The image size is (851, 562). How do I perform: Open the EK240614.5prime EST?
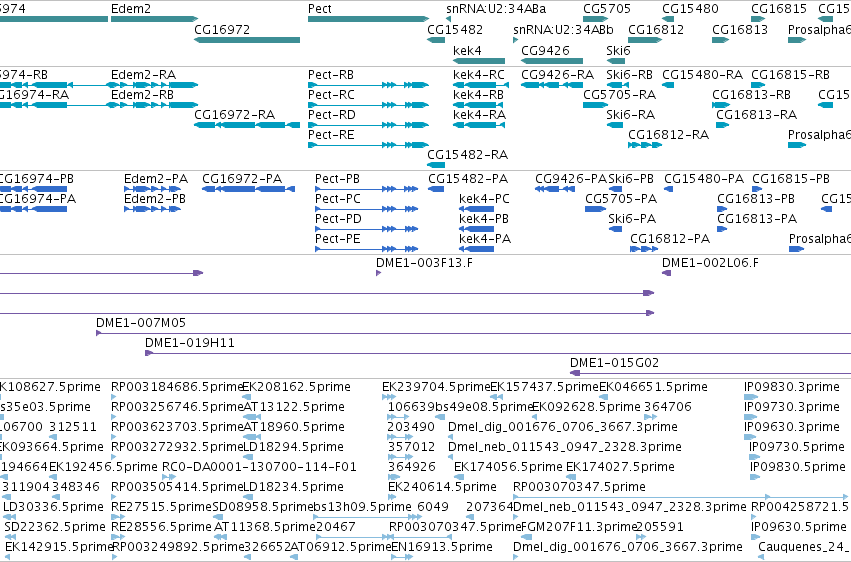[393, 497]
